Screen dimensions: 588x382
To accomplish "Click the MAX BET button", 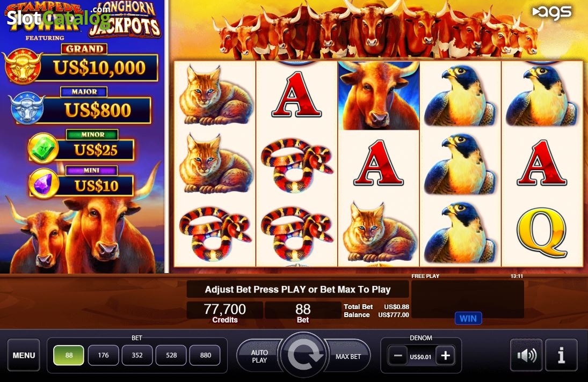I will 348,356.
